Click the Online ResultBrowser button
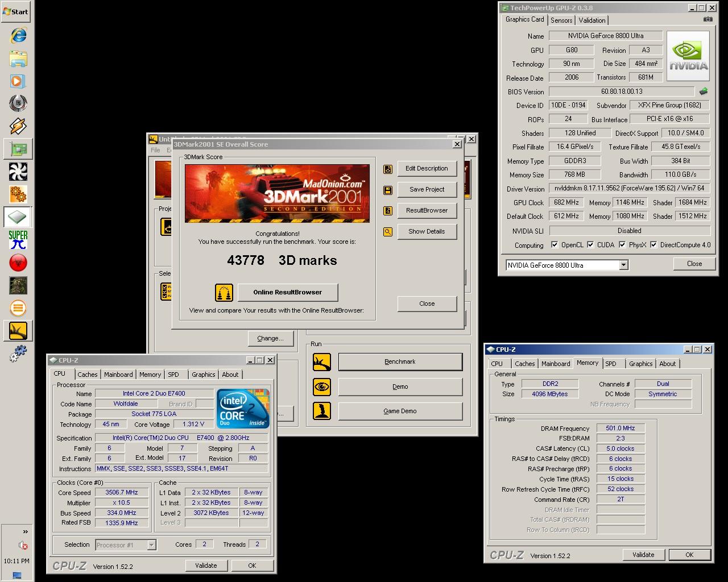 (x=288, y=293)
